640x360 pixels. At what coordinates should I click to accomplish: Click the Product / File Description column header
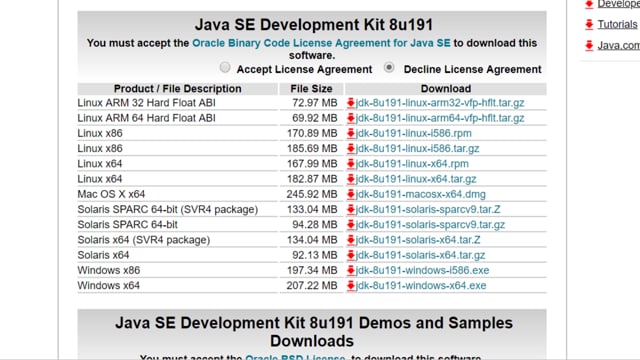pos(178,89)
